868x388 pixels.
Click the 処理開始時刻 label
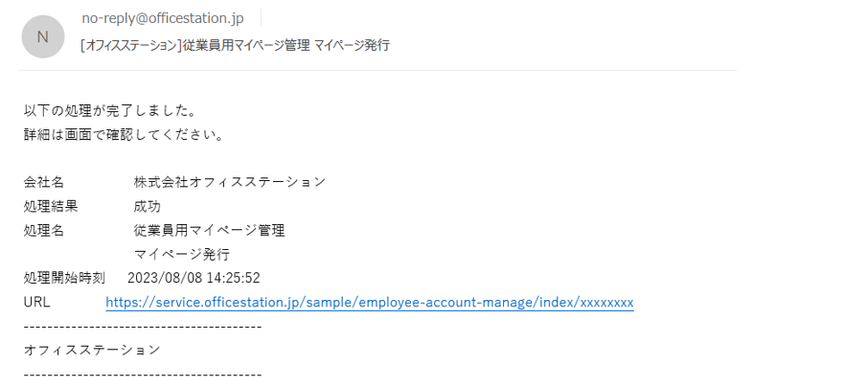(64, 278)
